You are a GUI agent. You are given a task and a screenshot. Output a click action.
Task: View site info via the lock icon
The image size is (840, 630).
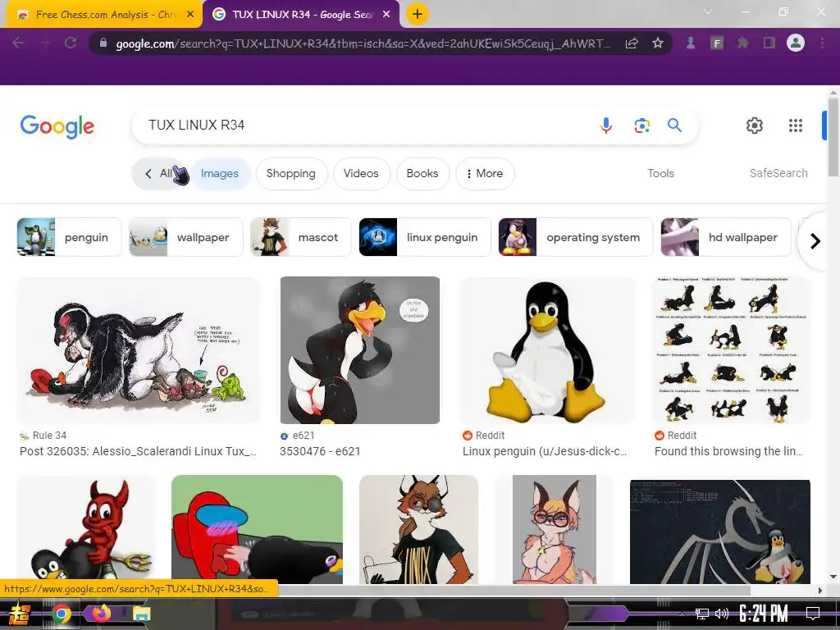(103, 43)
